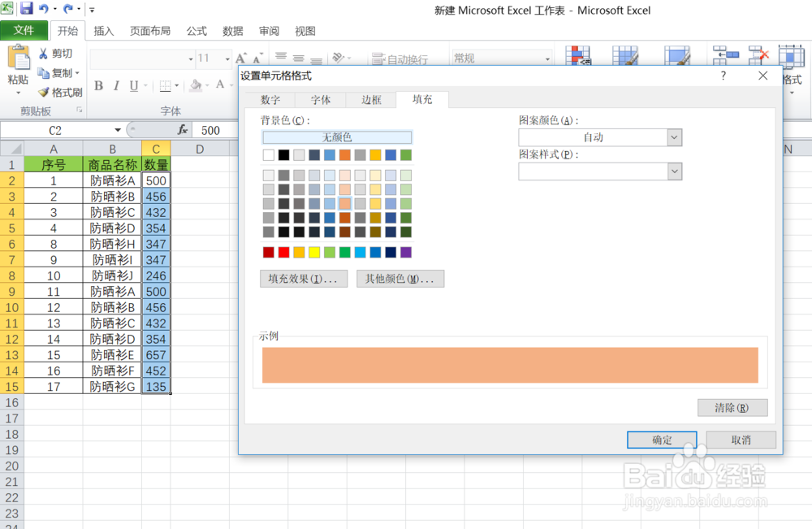This screenshot has width=812, height=529.
Task: Pick the purple swatch in standard colors row
Action: point(406,253)
